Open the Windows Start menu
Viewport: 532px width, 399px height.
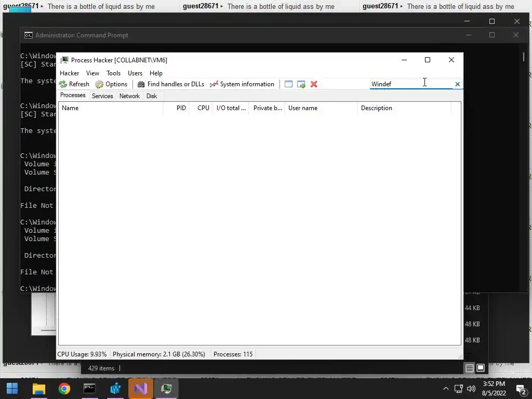pyautogui.click(x=12, y=389)
